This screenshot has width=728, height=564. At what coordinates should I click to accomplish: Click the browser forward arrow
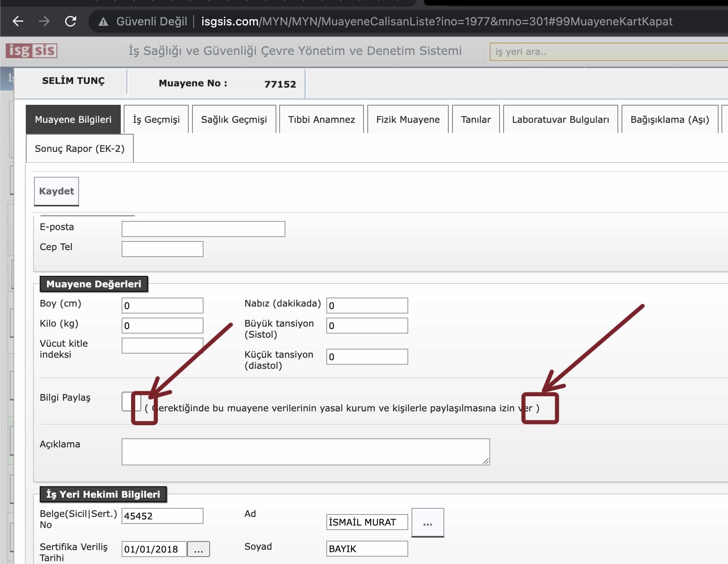tap(44, 21)
